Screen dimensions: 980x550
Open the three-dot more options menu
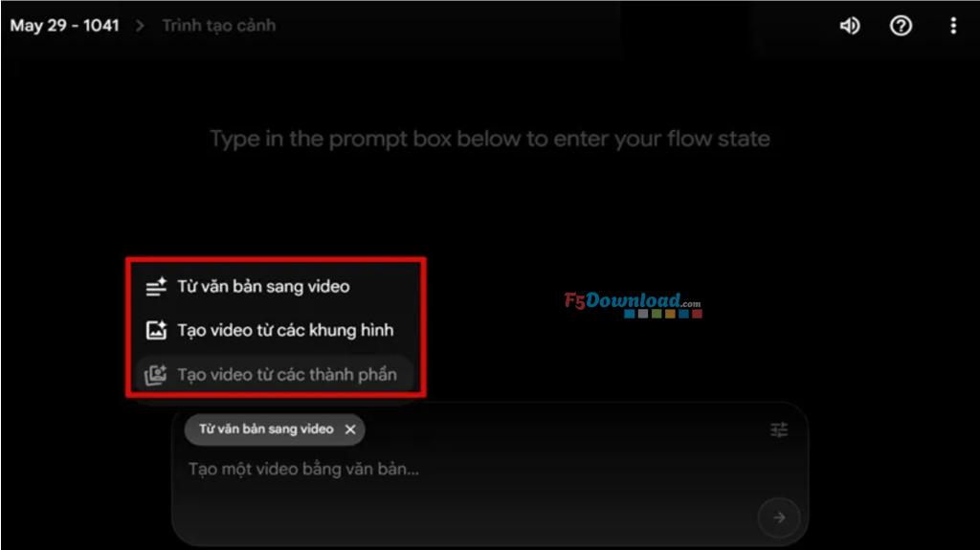click(953, 26)
